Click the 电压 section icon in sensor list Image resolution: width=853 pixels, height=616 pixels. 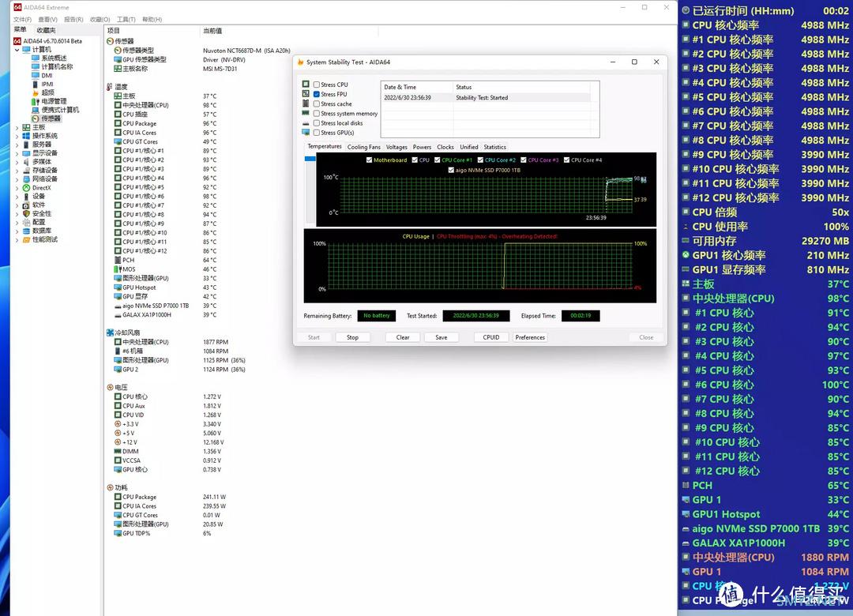110,388
